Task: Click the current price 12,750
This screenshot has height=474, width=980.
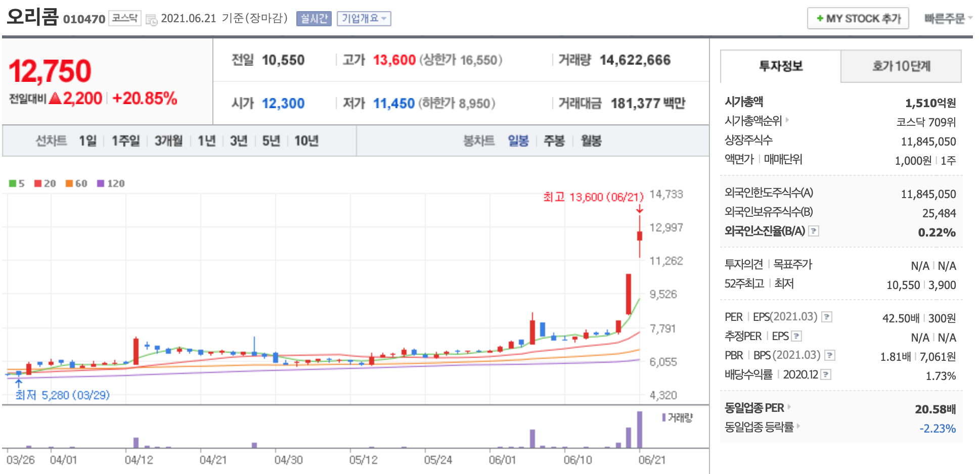Action: tap(50, 71)
